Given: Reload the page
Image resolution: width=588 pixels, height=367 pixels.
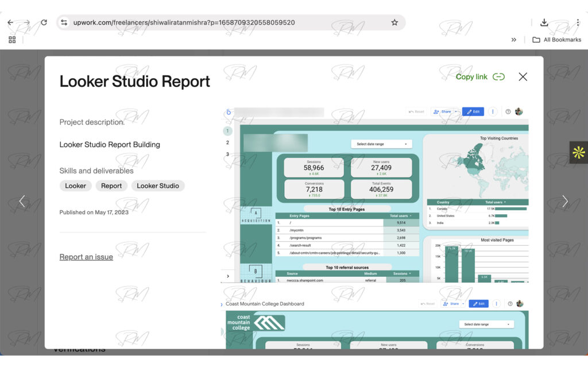Looking at the screenshot, I should click(44, 22).
